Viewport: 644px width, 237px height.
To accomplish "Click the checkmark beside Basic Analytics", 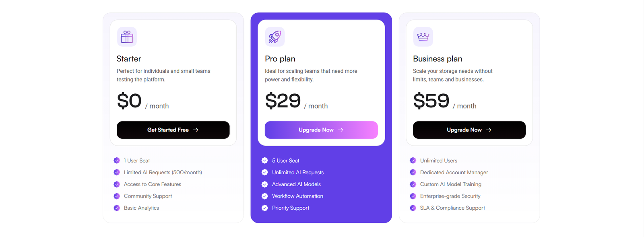I will click(117, 208).
